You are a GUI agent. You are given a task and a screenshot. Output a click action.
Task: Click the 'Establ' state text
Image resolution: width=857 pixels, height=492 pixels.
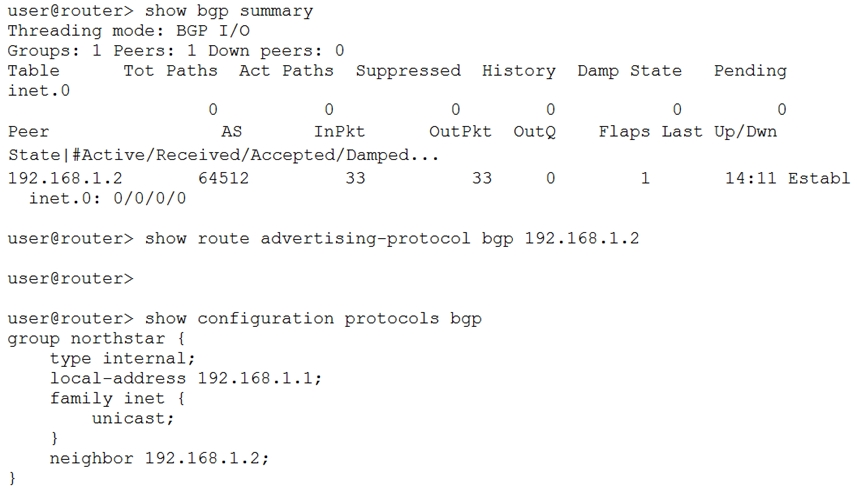pos(819,178)
